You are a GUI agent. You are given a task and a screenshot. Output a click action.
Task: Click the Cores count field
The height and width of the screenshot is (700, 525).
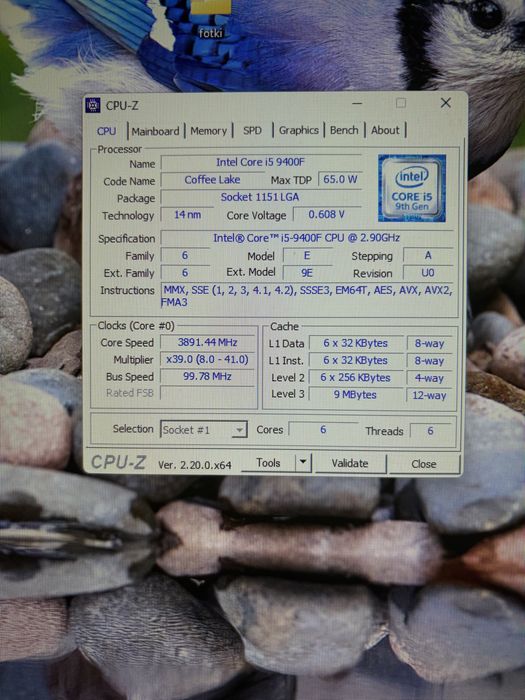tap(323, 429)
